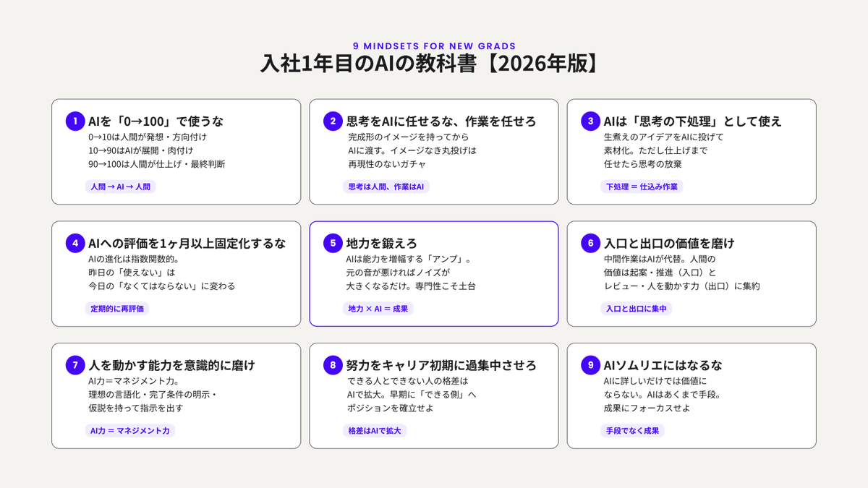Select the number 3 badge on the 思考の下処理 card

(x=590, y=121)
